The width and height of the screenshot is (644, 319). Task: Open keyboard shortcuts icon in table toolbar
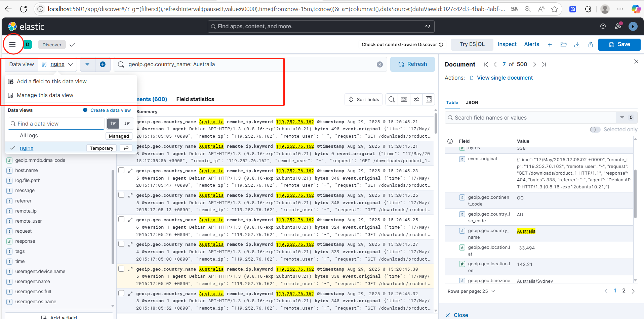coord(404,99)
